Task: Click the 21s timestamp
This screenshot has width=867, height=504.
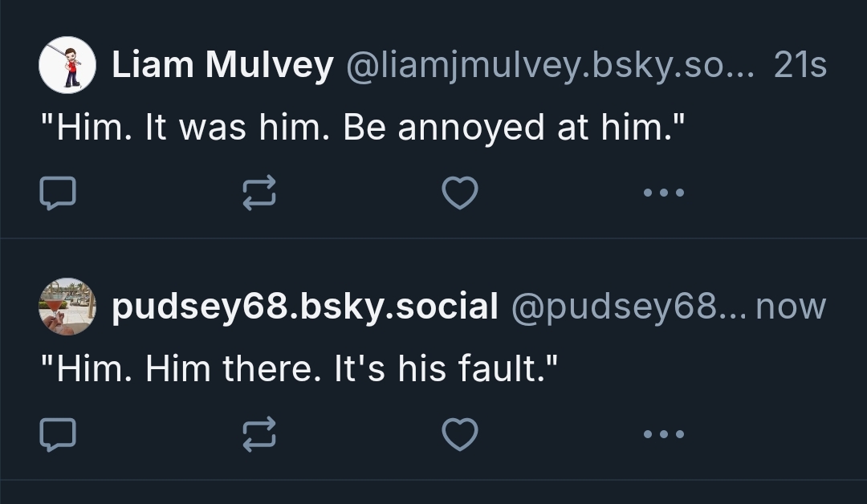Action: 800,65
